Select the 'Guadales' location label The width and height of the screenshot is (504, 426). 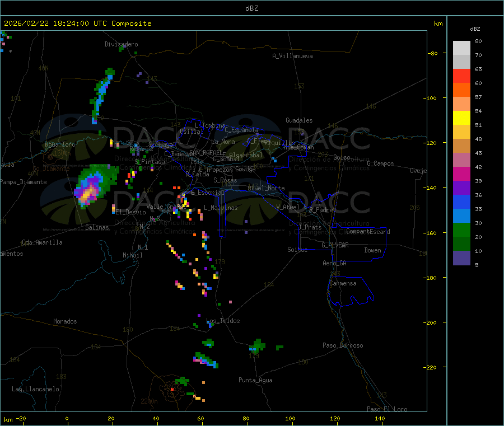pos(299,120)
